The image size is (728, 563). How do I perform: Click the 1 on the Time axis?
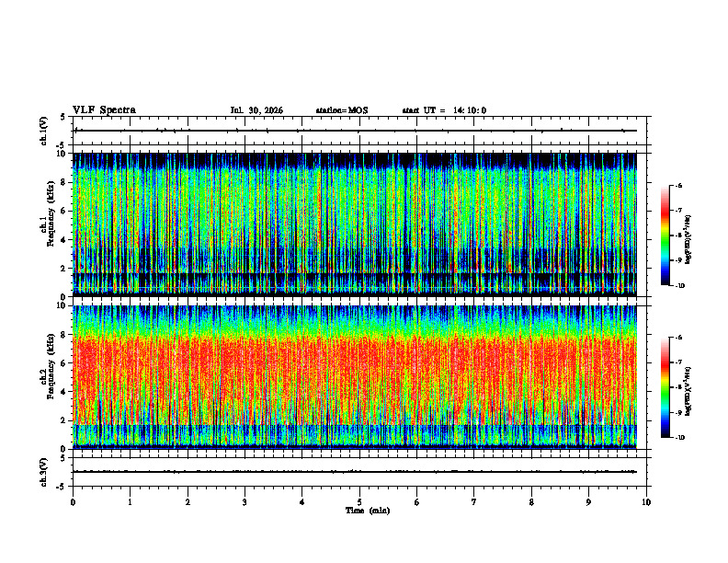130,502
